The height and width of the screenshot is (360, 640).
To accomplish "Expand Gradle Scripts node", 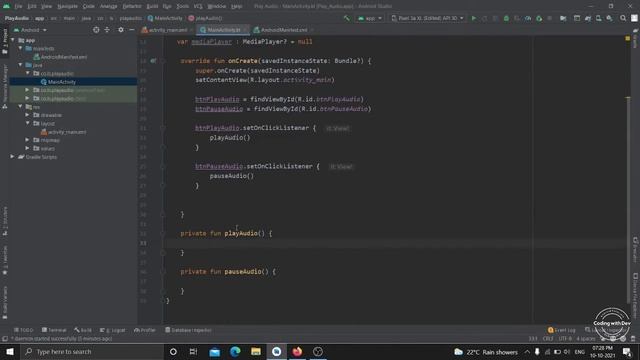I will 12,157.
